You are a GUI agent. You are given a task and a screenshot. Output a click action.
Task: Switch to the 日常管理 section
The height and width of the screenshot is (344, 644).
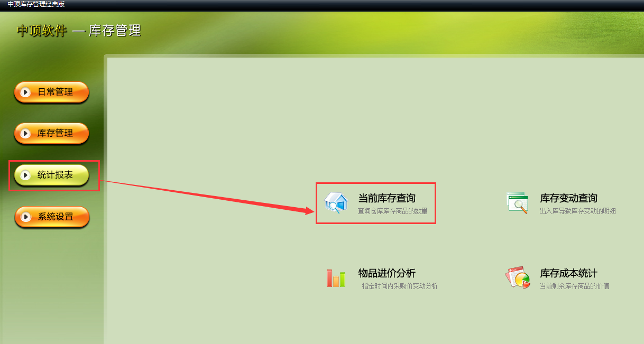click(51, 92)
